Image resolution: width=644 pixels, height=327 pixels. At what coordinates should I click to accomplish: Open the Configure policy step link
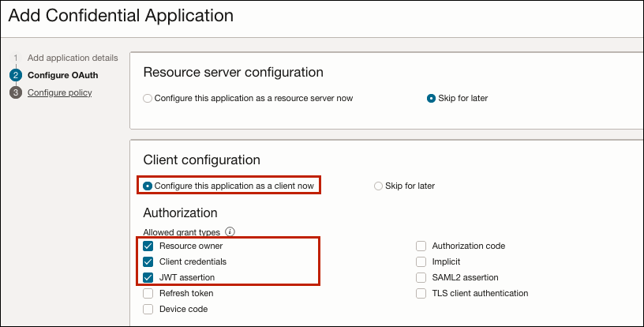pos(59,93)
